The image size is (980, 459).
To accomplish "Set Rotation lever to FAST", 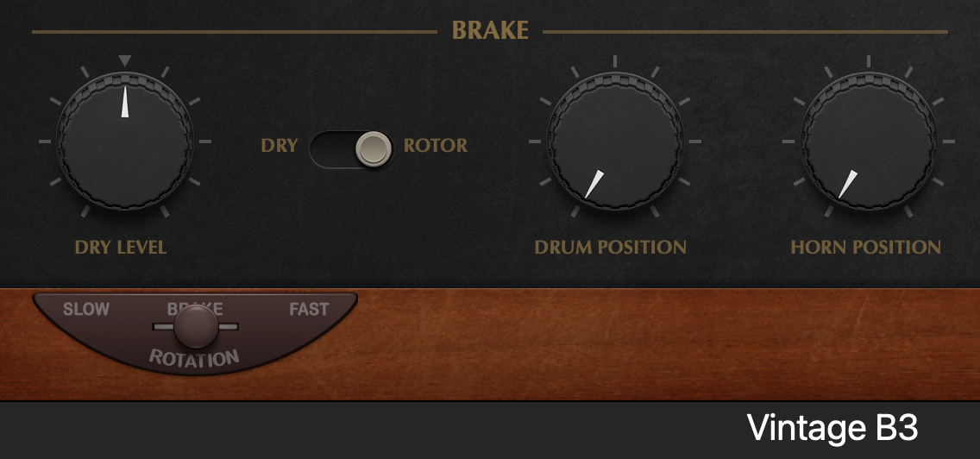I will [309, 309].
